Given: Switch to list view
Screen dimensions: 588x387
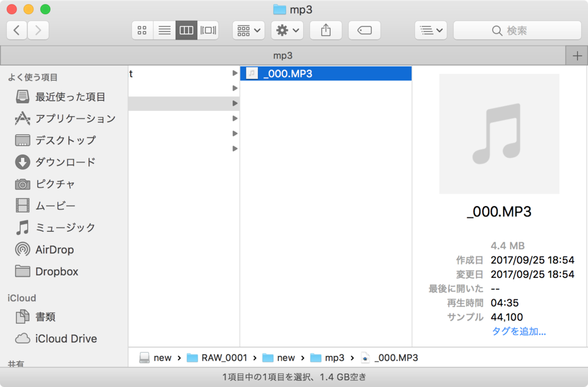Looking at the screenshot, I should click(x=164, y=30).
